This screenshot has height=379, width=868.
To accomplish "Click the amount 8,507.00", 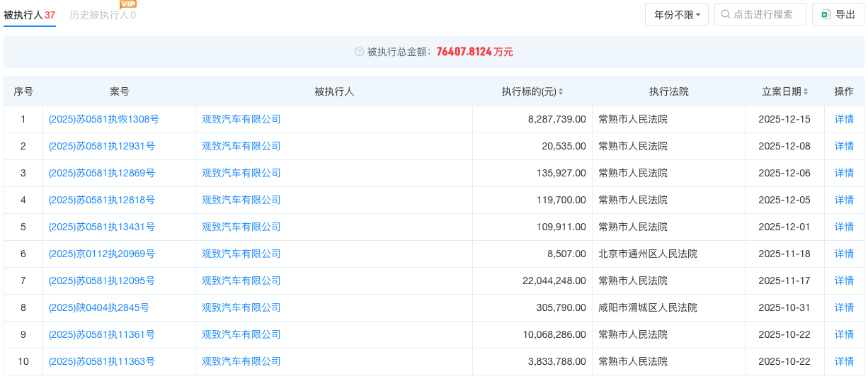I will (x=567, y=254).
